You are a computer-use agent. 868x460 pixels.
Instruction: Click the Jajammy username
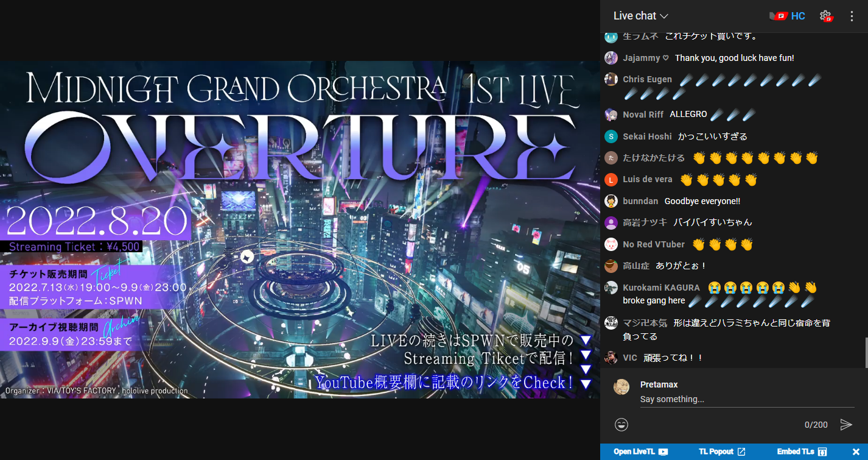[x=646, y=58]
